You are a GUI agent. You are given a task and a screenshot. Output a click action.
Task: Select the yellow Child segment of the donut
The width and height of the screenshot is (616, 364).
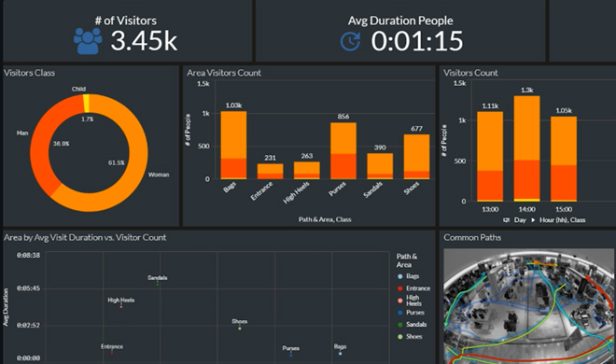tap(87, 104)
